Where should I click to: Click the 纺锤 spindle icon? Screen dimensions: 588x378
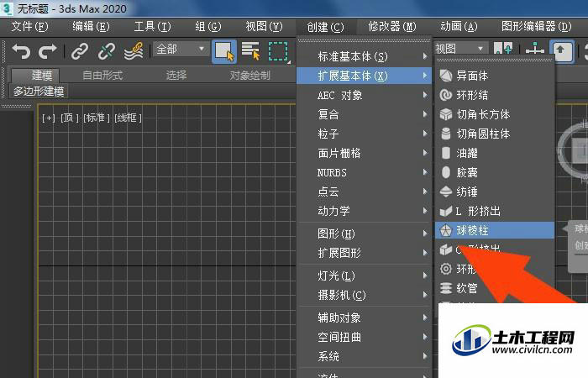pyautogui.click(x=445, y=192)
